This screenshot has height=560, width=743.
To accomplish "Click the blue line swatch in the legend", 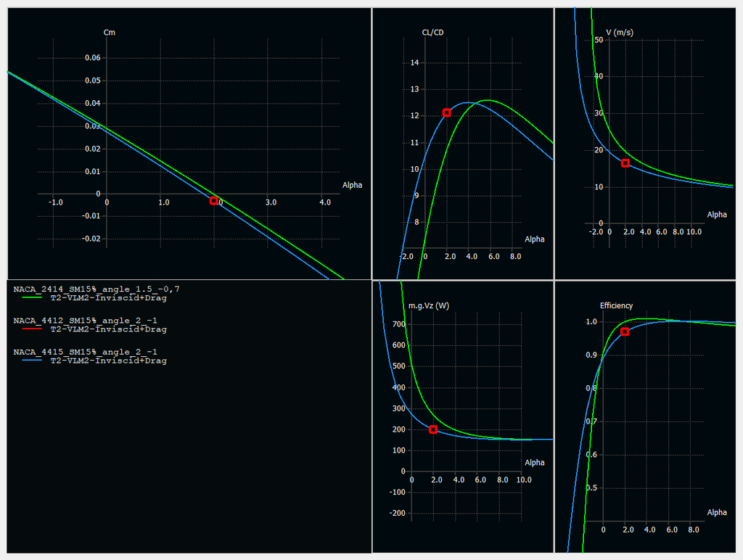I will [32, 361].
